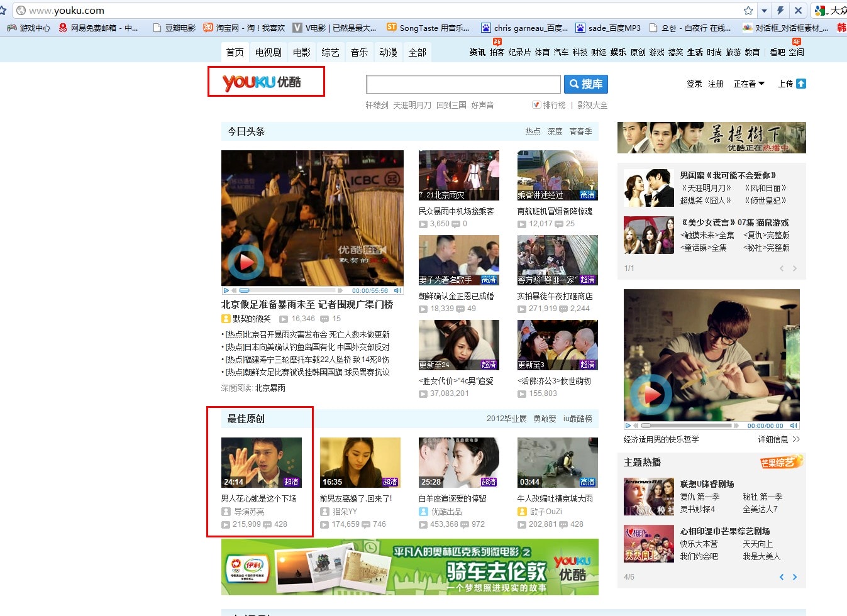Go to next page of 主题热播 4/6

tap(795, 577)
